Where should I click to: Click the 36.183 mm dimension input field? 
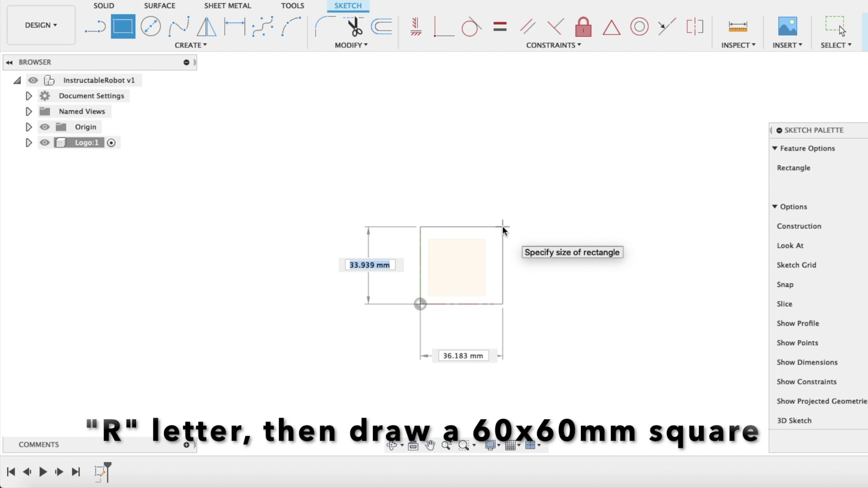tap(463, 356)
